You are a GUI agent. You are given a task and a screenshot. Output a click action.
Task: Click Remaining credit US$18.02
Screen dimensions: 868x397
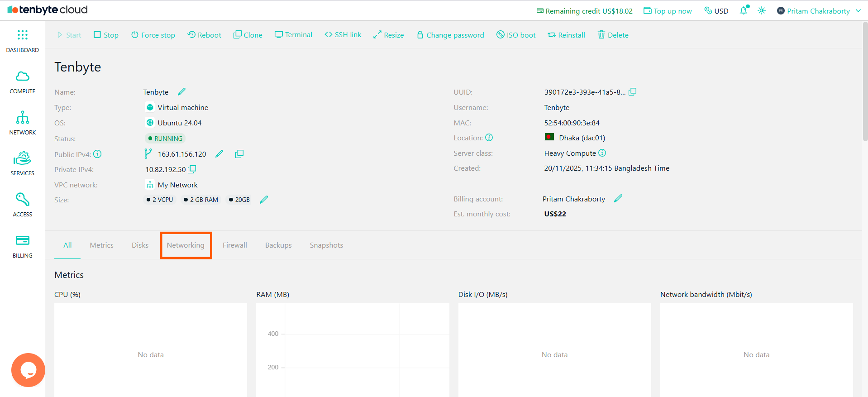[584, 11]
